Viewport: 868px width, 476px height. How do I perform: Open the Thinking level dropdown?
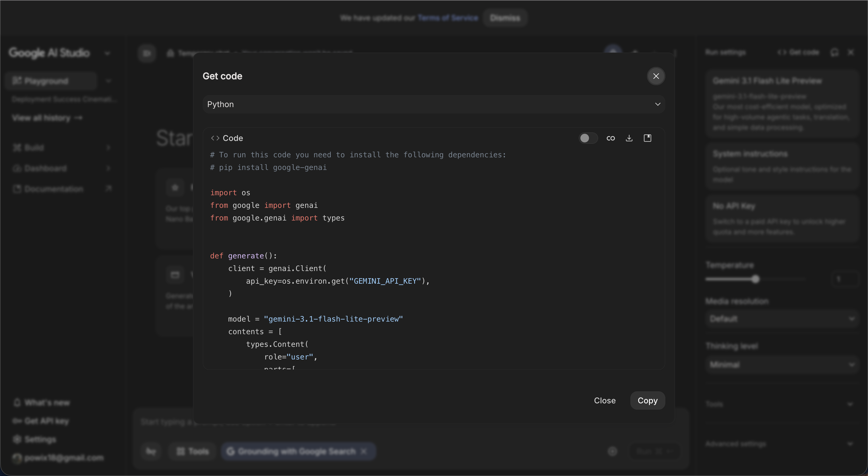[x=782, y=365]
